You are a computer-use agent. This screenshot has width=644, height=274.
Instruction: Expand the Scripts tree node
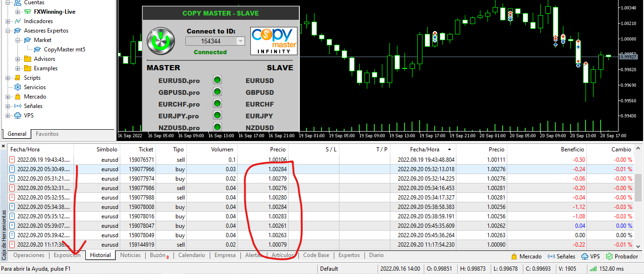coord(8,78)
